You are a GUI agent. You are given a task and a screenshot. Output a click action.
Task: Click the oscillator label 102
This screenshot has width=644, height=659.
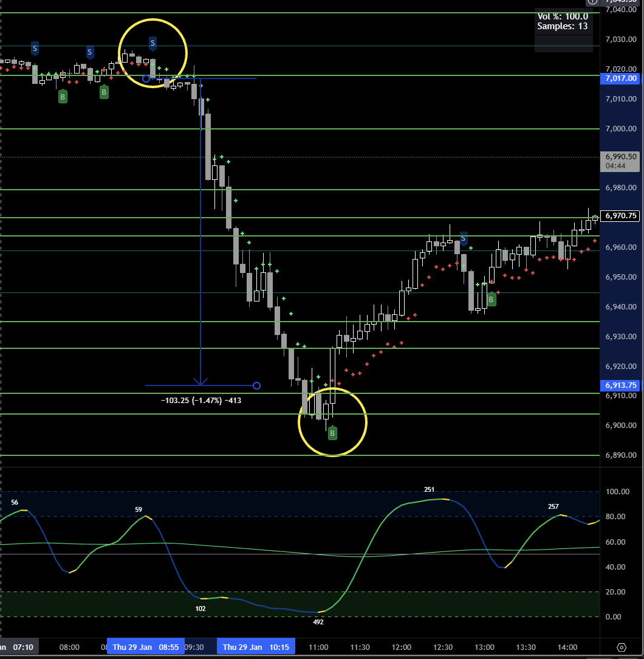(x=200, y=609)
